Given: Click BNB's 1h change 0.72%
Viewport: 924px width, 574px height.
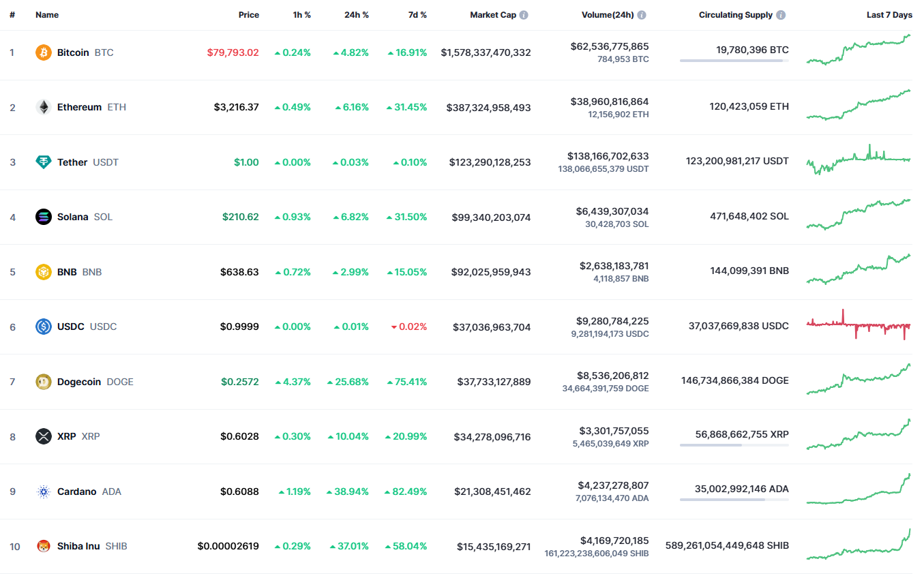Looking at the screenshot, I should tap(292, 272).
